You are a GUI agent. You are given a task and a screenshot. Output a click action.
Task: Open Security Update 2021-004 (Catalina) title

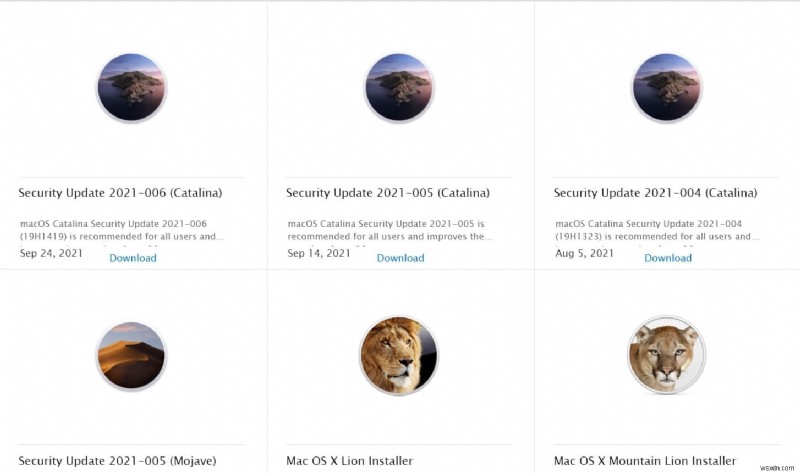[x=655, y=193]
